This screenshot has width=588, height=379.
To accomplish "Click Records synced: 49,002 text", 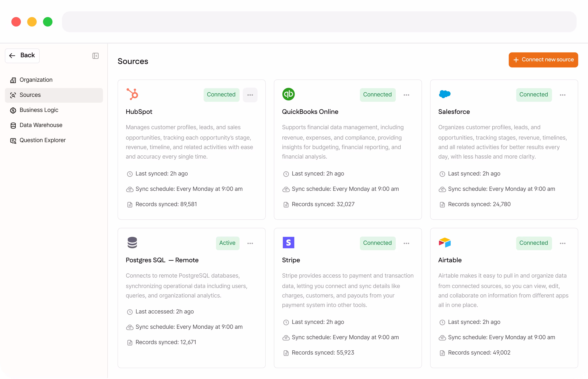I will 479,353.
